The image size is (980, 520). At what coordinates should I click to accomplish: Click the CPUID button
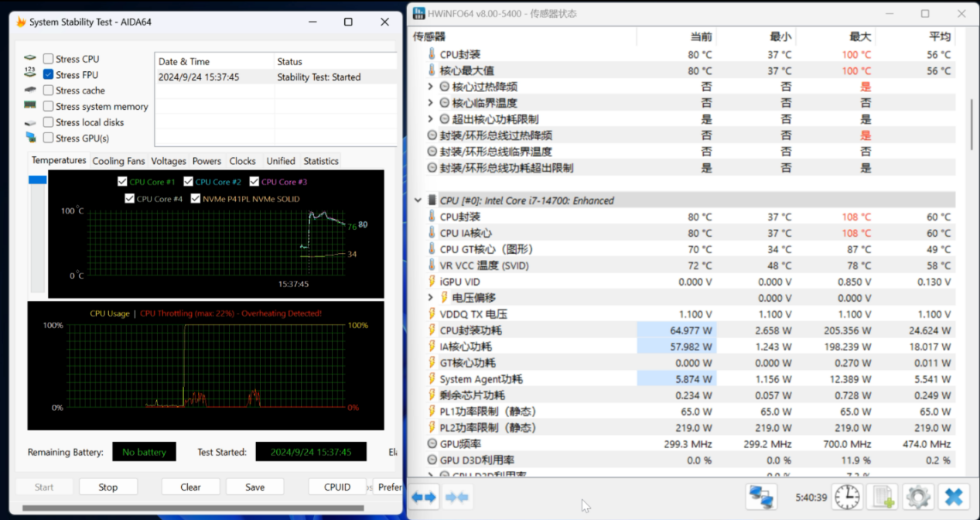337,487
